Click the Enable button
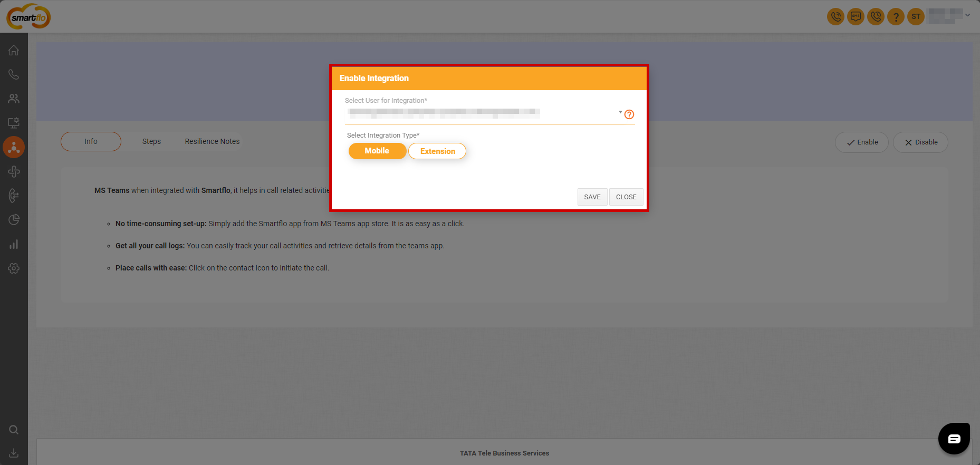The width and height of the screenshot is (980, 465). pyautogui.click(x=862, y=142)
